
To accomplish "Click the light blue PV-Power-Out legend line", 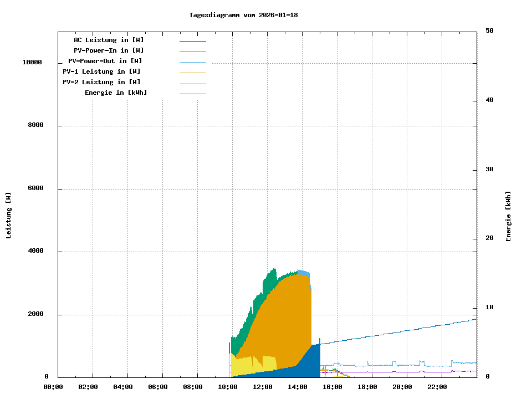I will (192, 62).
